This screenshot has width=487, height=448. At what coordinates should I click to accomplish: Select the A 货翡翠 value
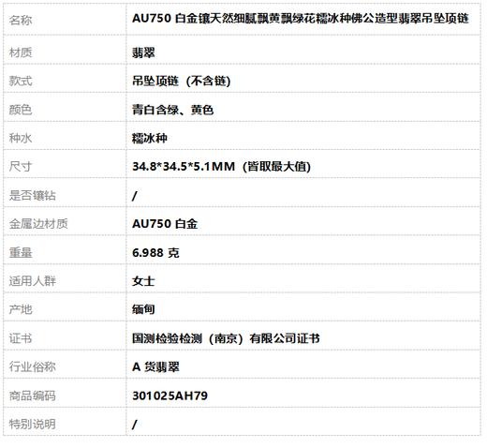pos(155,366)
